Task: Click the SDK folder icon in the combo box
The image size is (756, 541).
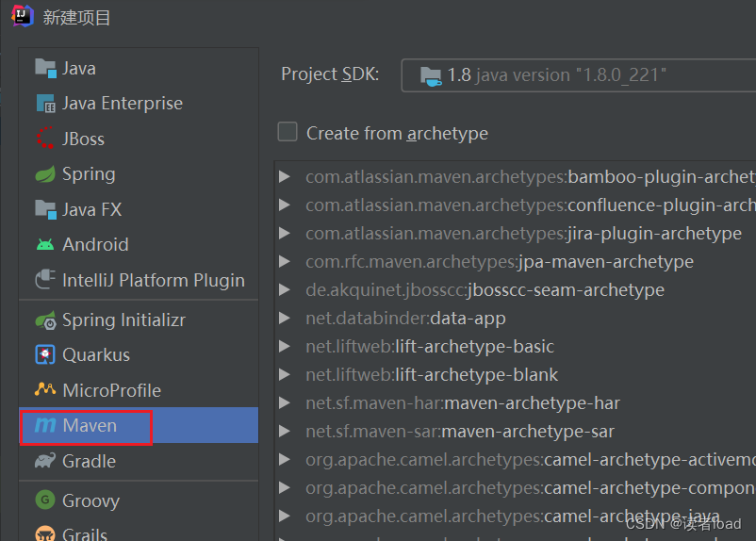Action: coord(431,76)
